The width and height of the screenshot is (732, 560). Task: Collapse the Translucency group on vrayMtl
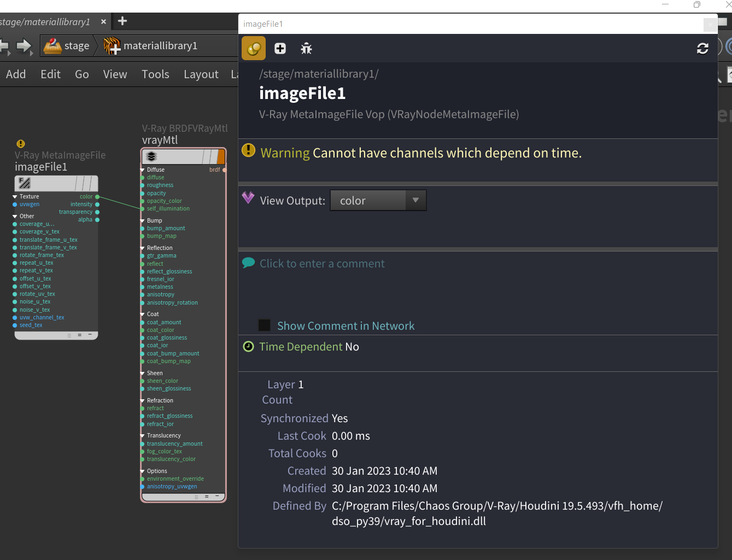[x=143, y=435]
